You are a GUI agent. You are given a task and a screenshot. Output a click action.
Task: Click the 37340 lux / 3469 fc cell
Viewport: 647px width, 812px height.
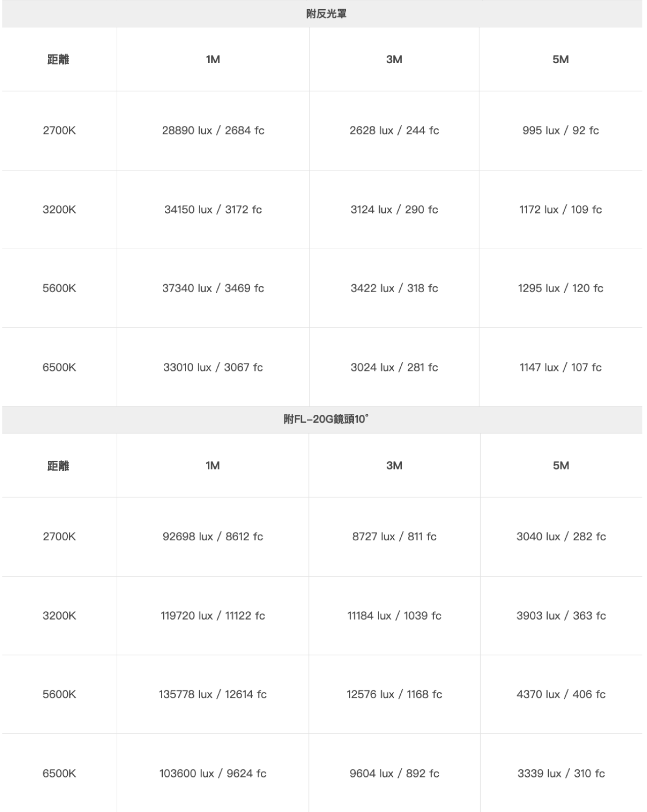(213, 288)
